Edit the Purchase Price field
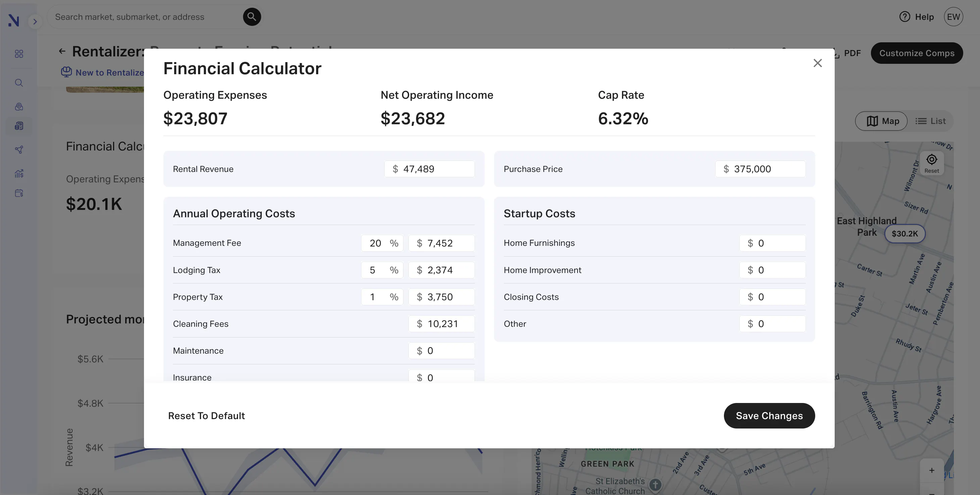The image size is (980, 495). 760,169
